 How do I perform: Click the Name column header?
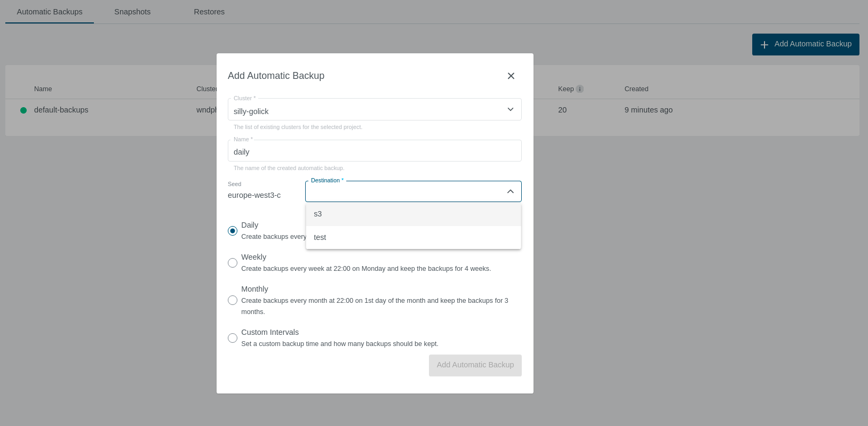pos(43,89)
